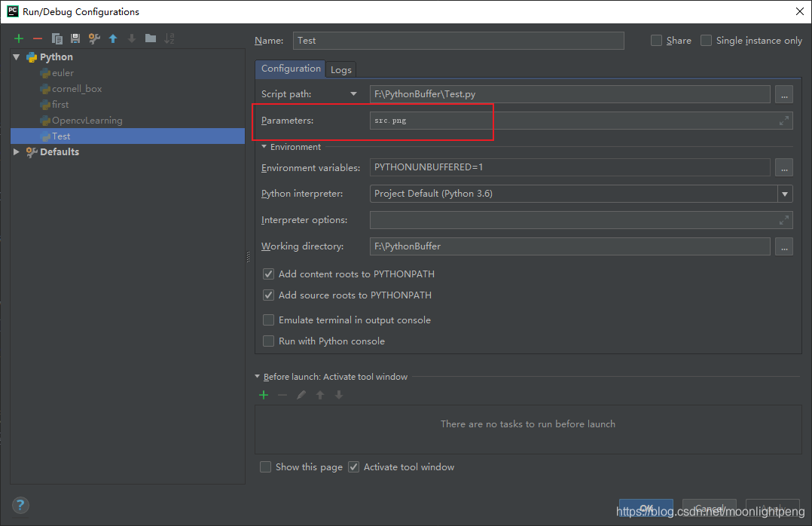Uncheck Activate tool window

(353, 467)
